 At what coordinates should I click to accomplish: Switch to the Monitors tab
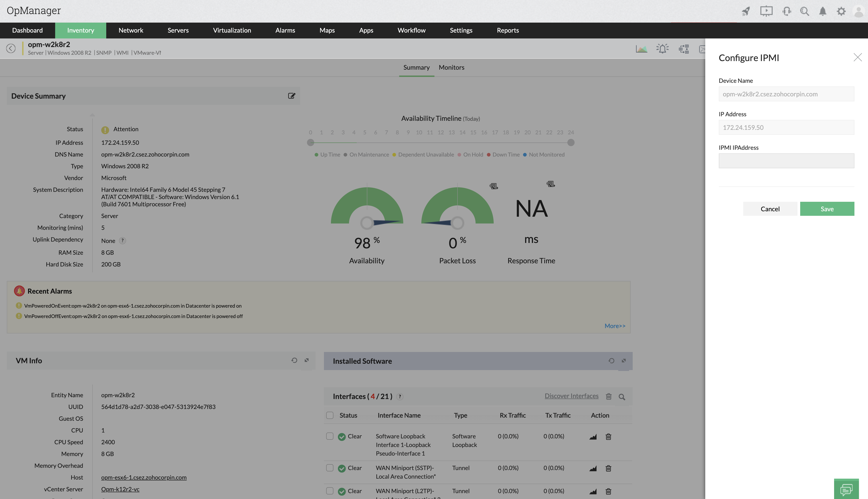[x=451, y=67]
